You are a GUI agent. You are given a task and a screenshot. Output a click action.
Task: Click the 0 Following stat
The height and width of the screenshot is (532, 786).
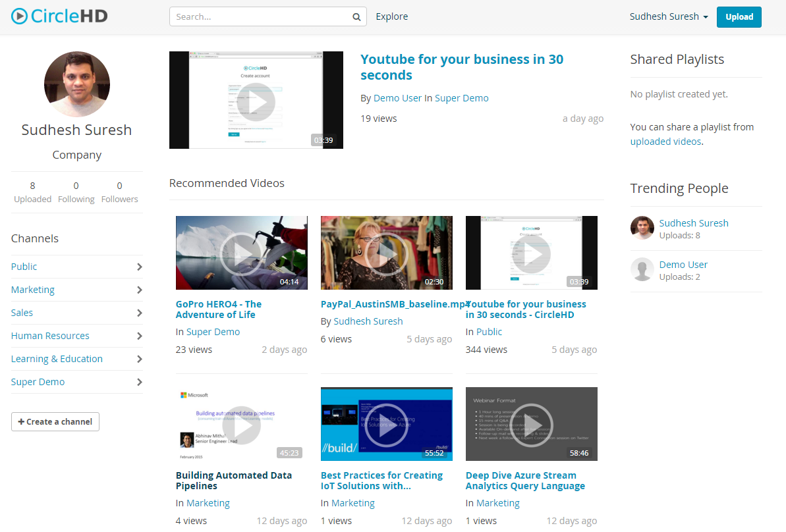click(x=76, y=192)
